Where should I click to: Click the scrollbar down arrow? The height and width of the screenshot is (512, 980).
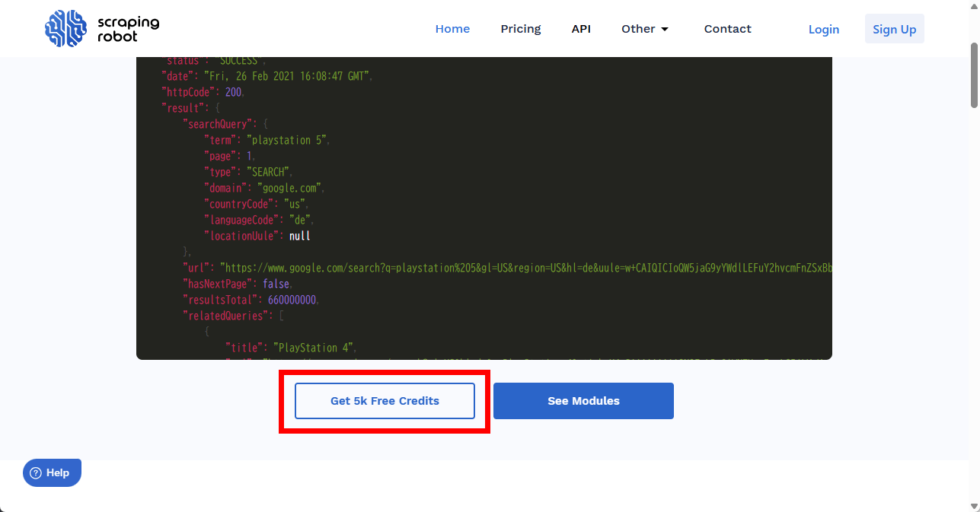point(974,506)
